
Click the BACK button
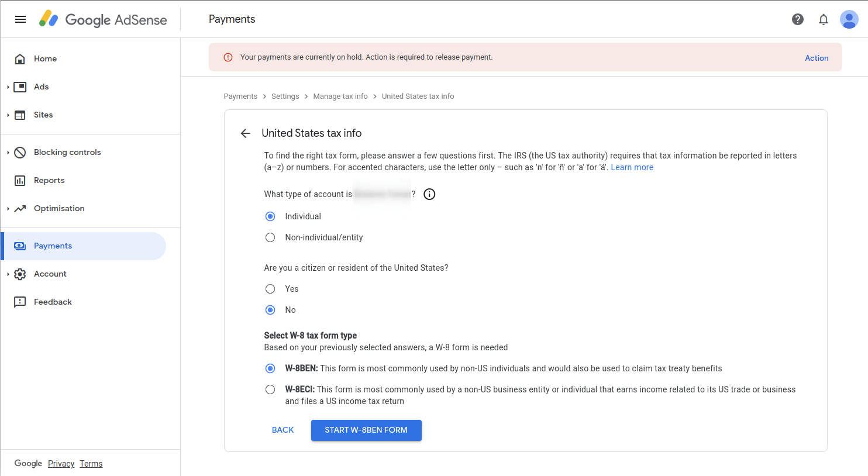[x=283, y=430]
